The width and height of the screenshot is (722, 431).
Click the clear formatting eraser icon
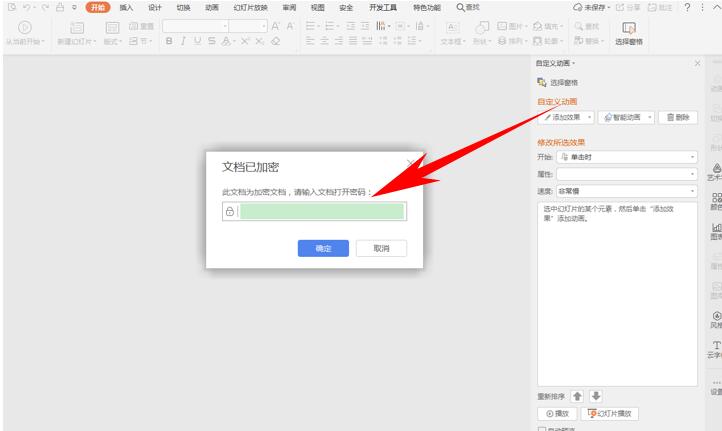275,41
